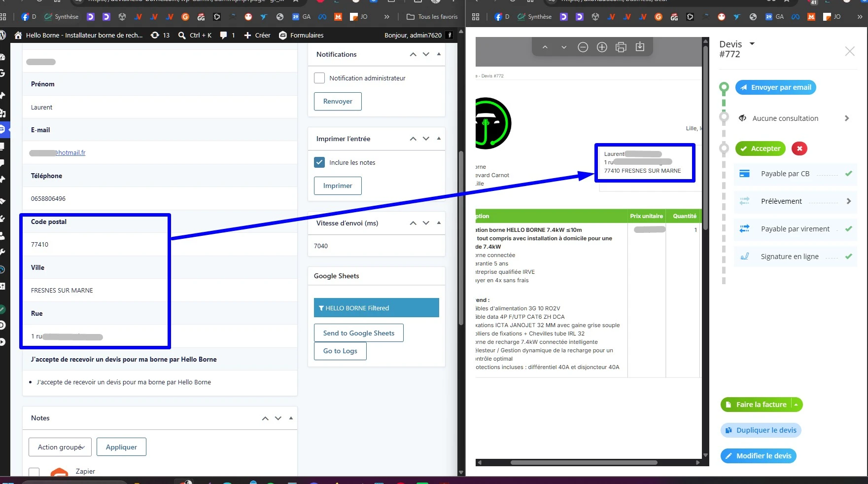This screenshot has width=868, height=484.
Task: Expand the Prélèvement option chevron
Action: coord(848,201)
